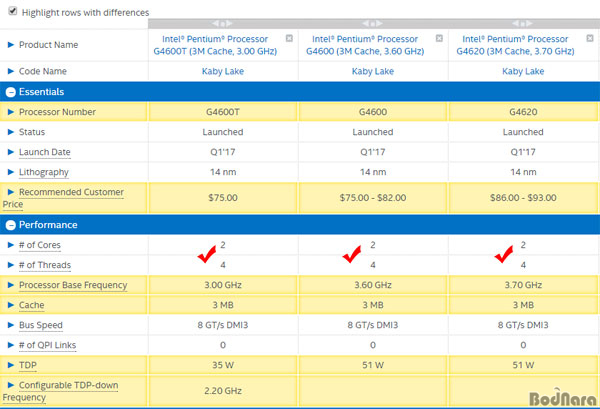
Task: Click the Processor Base Frequency label
Action: tap(73, 285)
